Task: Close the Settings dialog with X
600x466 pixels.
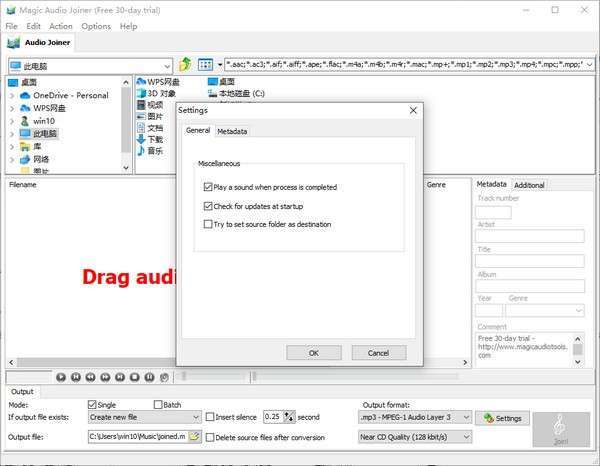Action: point(413,111)
